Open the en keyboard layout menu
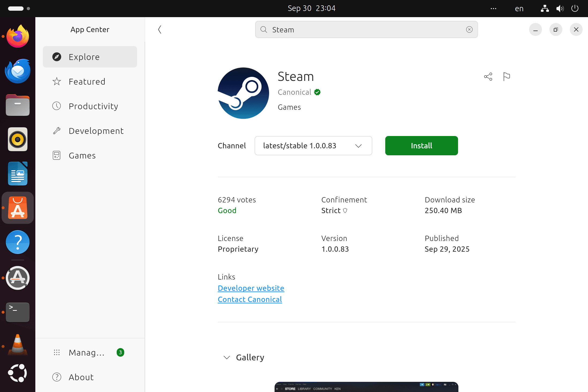Viewport: 588px width, 392px height. tap(519, 9)
